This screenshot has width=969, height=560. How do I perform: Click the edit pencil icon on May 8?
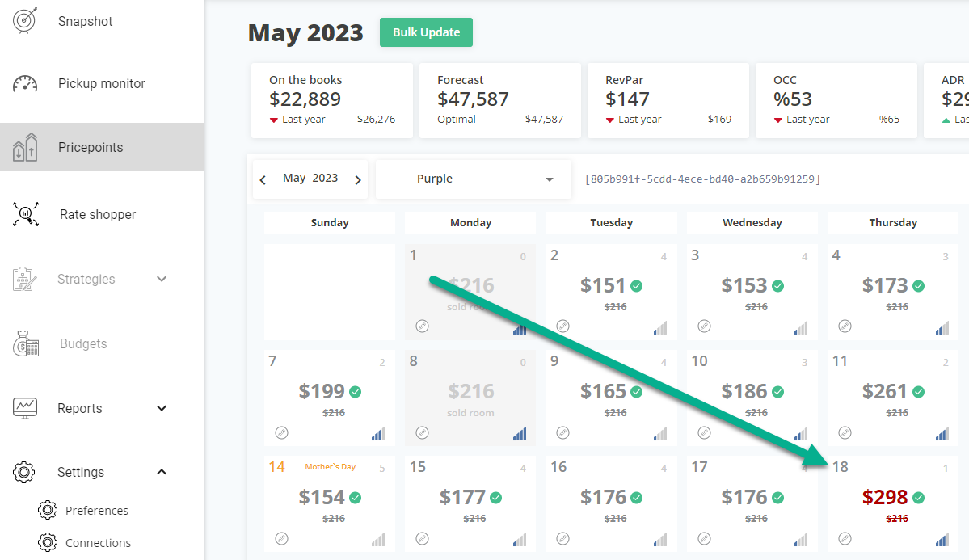422,432
